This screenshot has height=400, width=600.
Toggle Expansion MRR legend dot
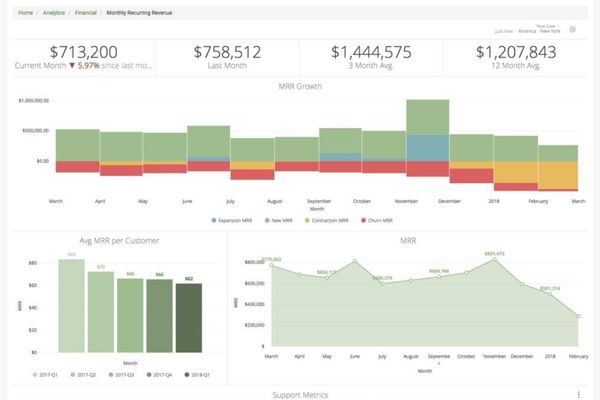[214, 220]
